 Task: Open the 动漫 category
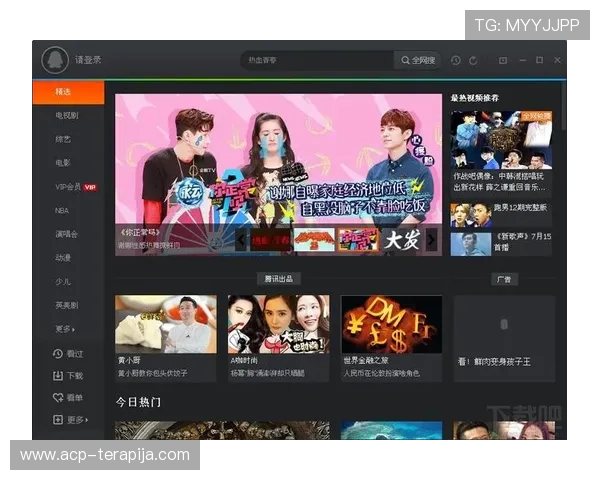[63, 258]
